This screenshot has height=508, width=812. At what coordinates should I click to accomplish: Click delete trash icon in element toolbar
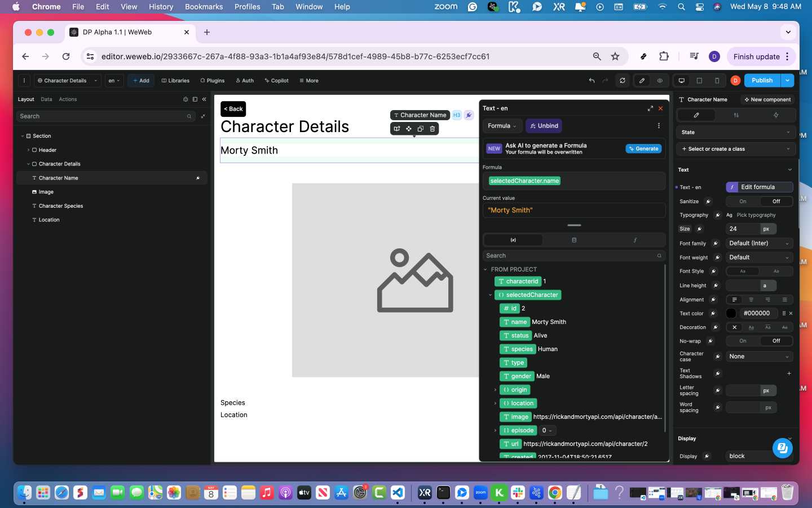tap(433, 129)
